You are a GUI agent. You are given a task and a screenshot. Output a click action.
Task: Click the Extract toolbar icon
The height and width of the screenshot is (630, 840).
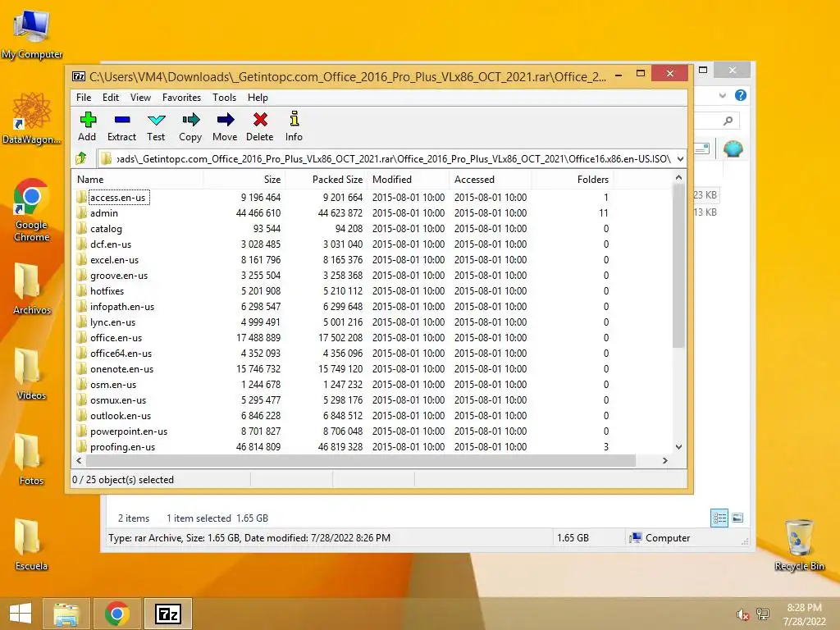(121, 126)
